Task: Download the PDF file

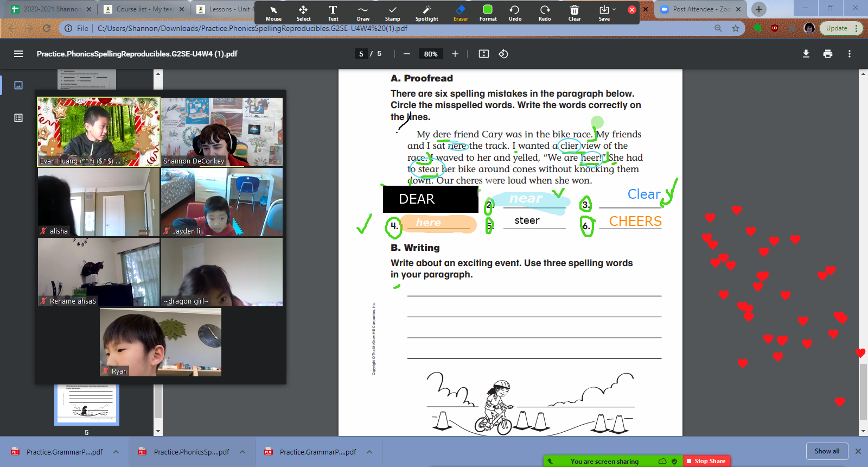Action: [806, 54]
